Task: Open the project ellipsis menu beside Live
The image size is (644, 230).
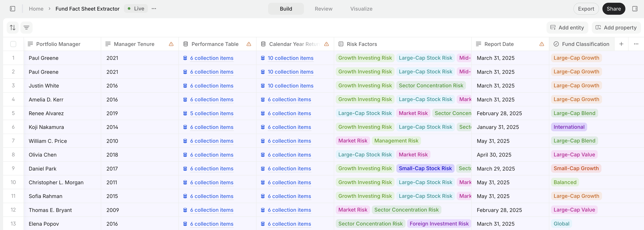Action: (x=154, y=9)
